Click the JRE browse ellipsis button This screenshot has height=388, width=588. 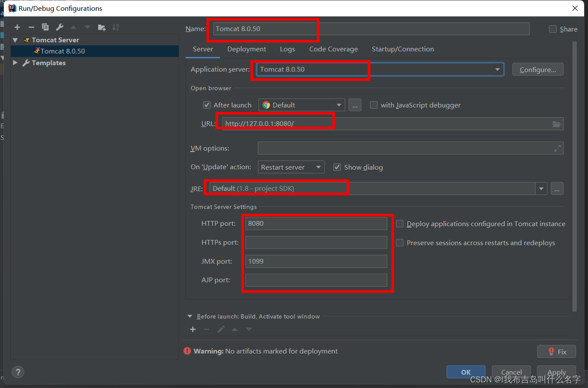[557, 189]
